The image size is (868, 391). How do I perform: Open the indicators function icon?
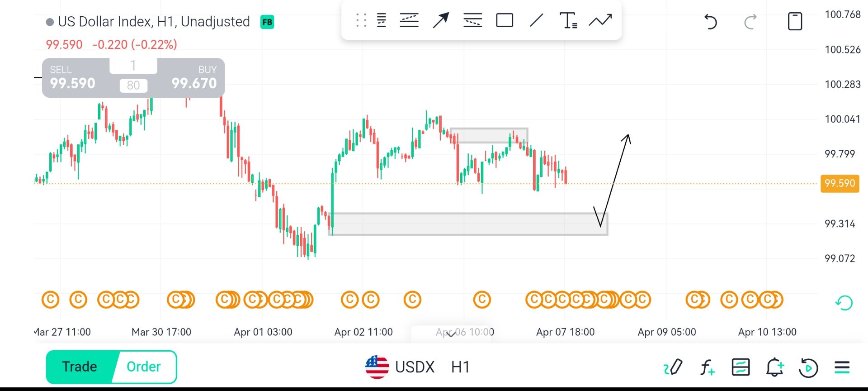pyautogui.click(x=708, y=367)
